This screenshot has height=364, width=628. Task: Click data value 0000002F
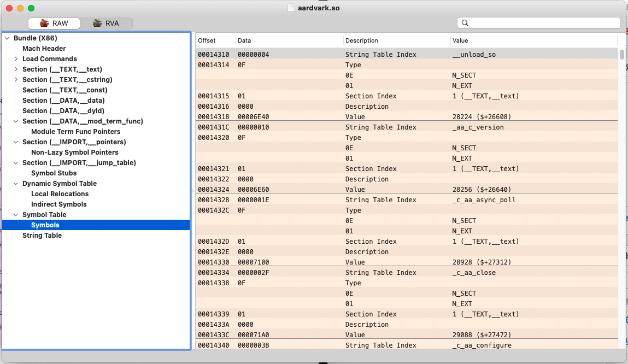(x=254, y=273)
